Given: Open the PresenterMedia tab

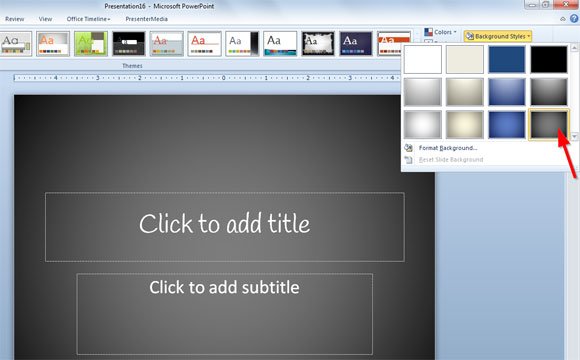Looking at the screenshot, I should pos(146,19).
